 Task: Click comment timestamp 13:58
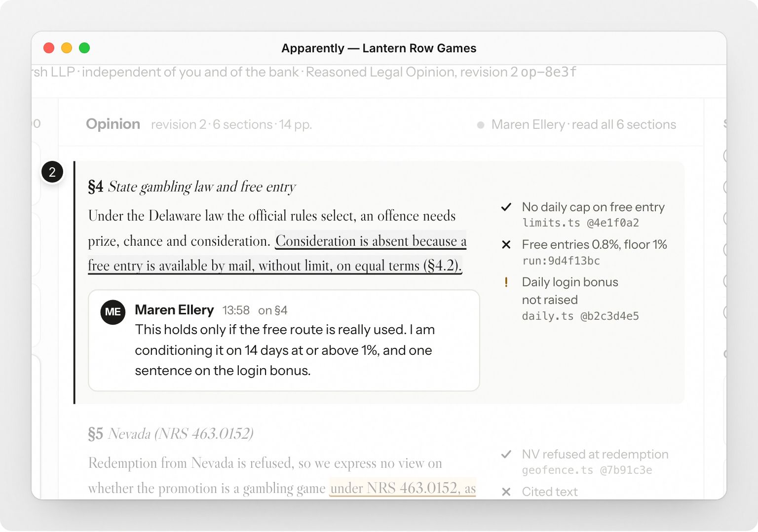[x=236, y=310]
